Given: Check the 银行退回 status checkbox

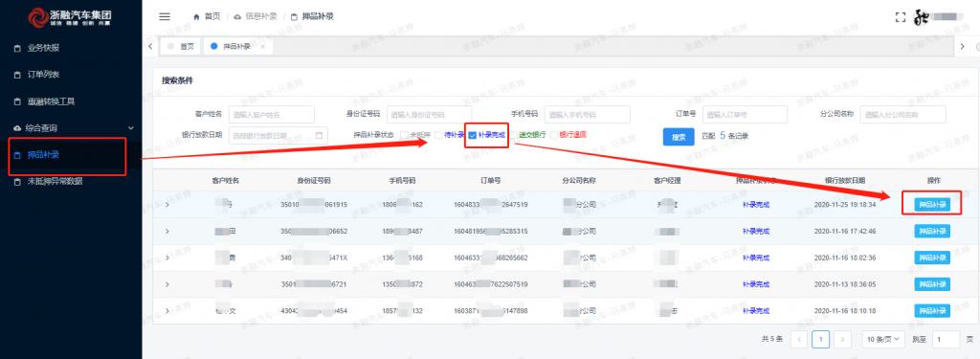Looking at the screenshot, I should click(x=554, y=135).
